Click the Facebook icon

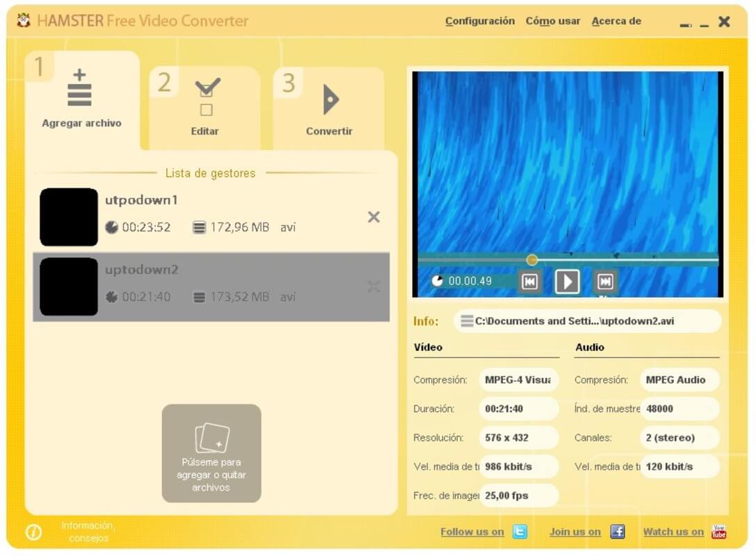(x=618, y=532)
